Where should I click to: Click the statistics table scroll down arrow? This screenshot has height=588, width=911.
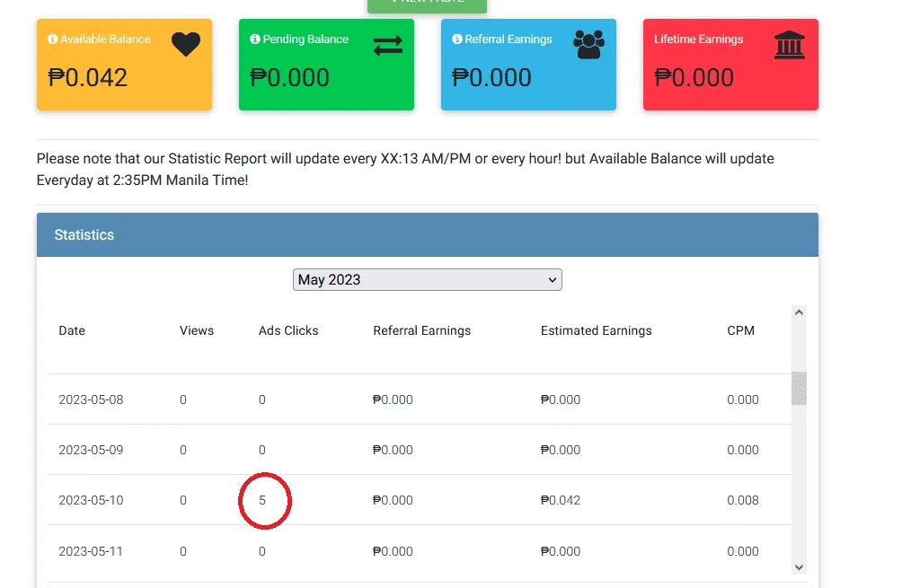click(x=799, y=567)
